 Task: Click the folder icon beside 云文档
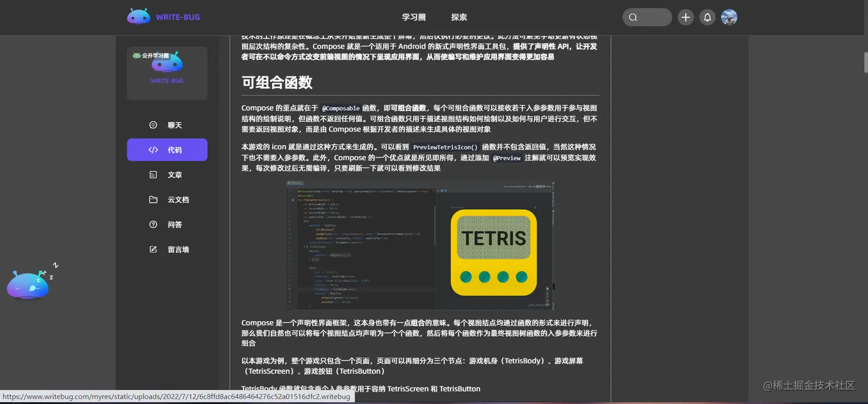coord(153,199)
